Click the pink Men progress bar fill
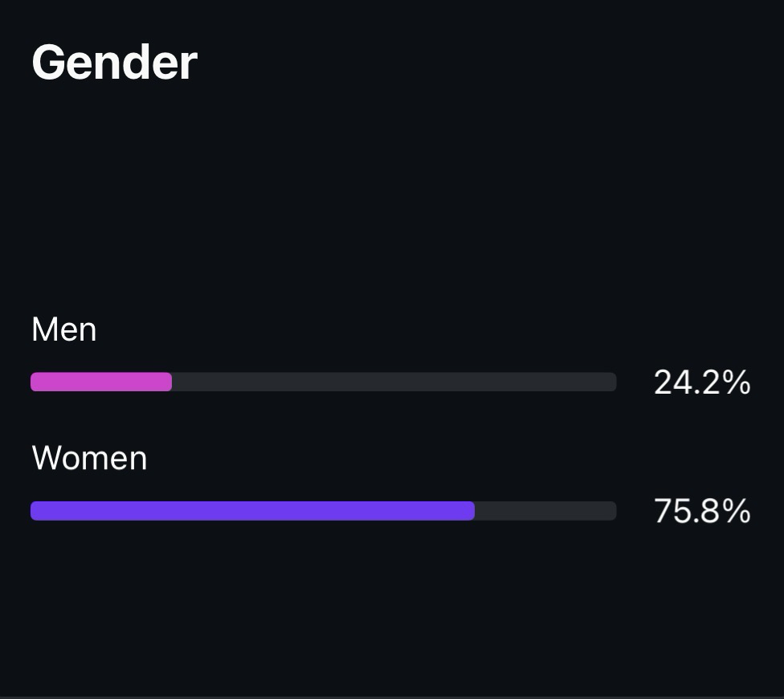Screen dimensions: 784x699 pos(101,382)
